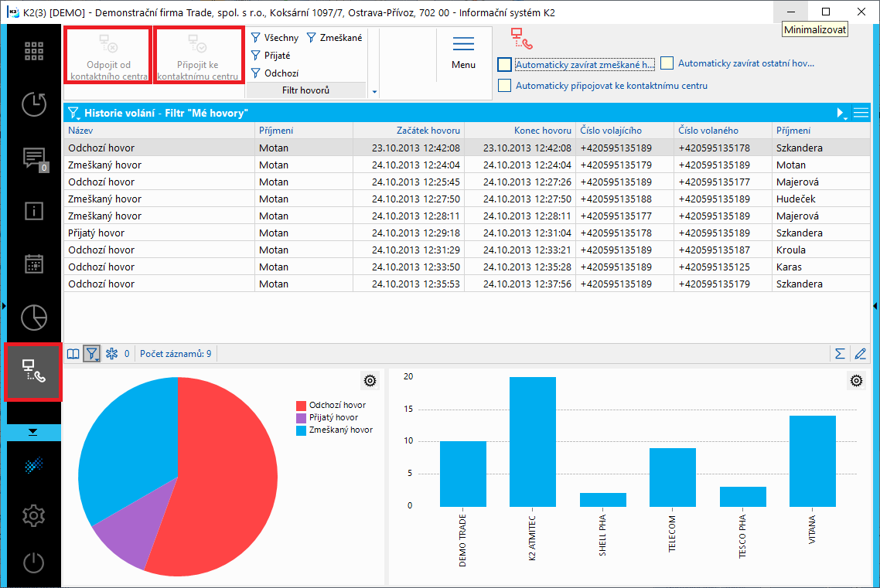Toggle automatically close other calls checkbox
Image resolution: width=880 pixels, height=588 pixels.
pyautogui.click(x=667, y=63)
